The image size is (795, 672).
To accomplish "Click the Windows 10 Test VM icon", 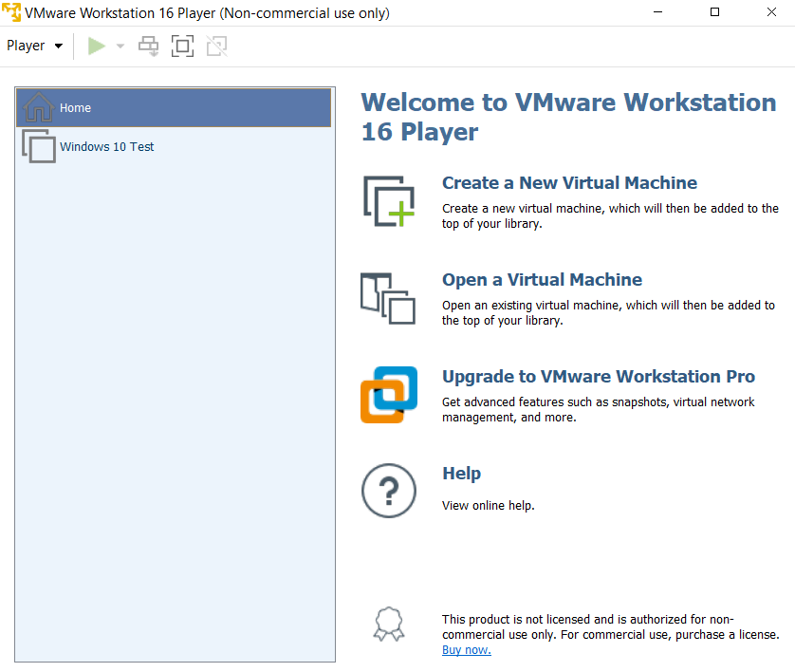I will (x=39, y=146).
